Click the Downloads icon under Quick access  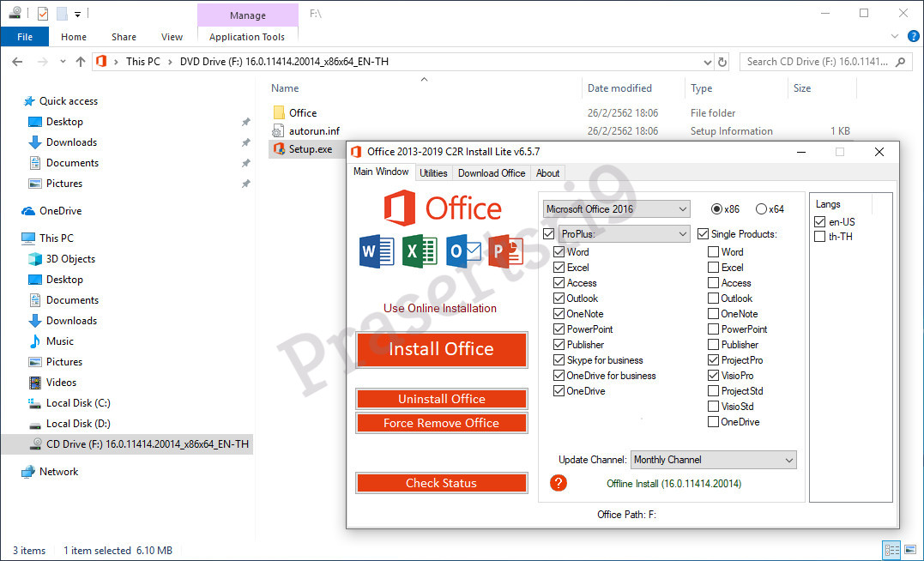(35, 142)
